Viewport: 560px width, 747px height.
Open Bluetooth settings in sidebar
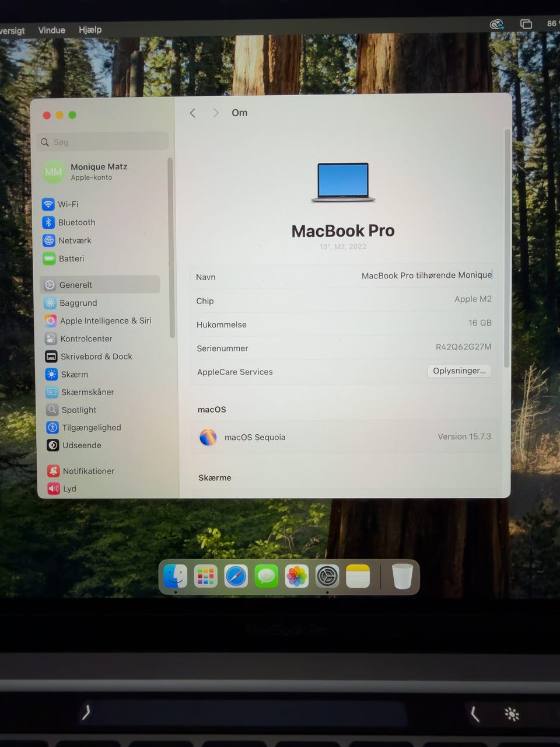point(69,222)
